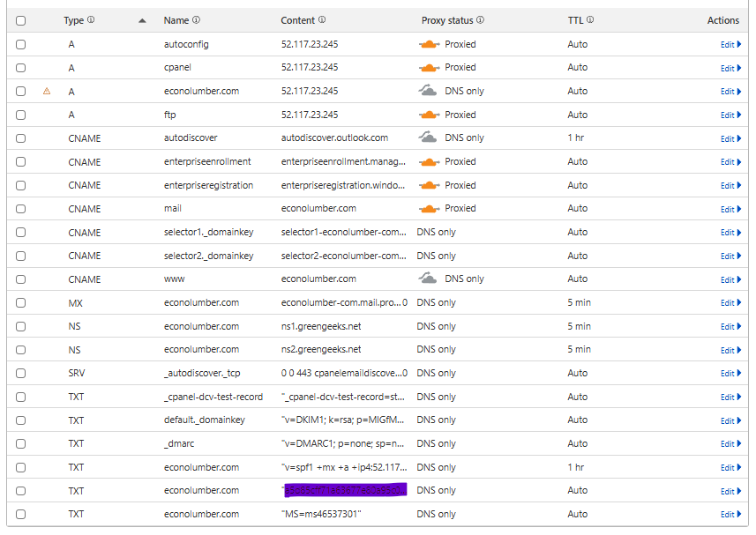Click the Proxy status column header
Screen dimensions: 756x535
(447, 20)
